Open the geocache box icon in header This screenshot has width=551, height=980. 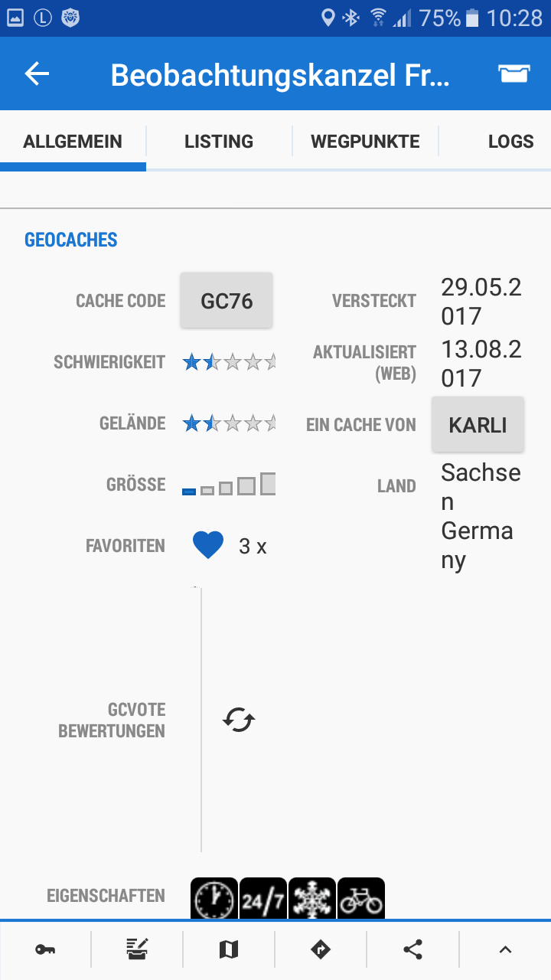(x=514, y=73)
